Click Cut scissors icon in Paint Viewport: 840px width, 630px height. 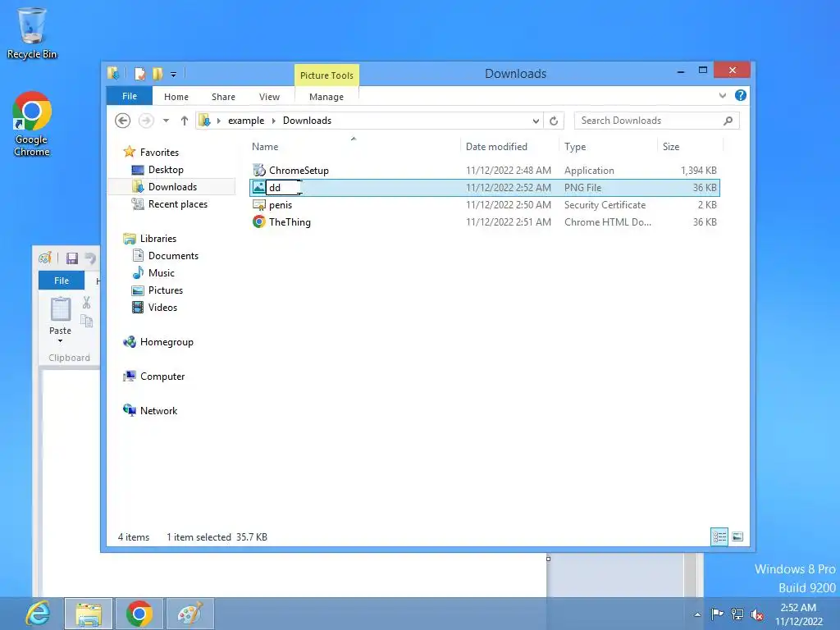coord(86,303)
